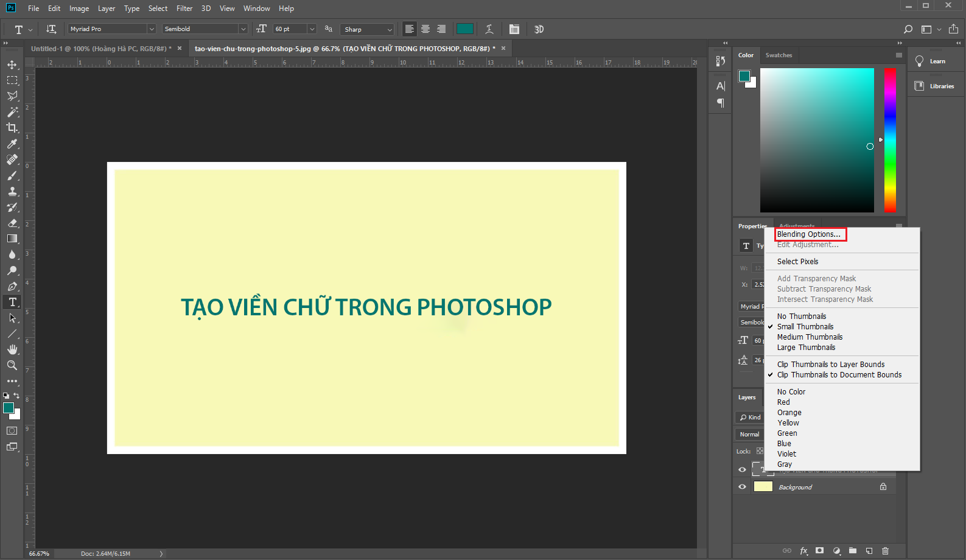Select the History Brush tool
The width and height of the screenshot is (966, 560).
12,207
